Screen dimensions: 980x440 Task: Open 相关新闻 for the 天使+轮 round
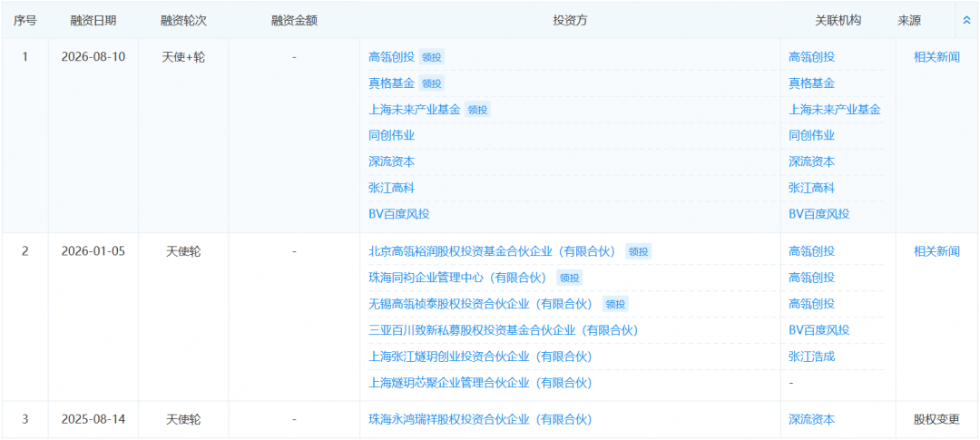tap(936, 57)
